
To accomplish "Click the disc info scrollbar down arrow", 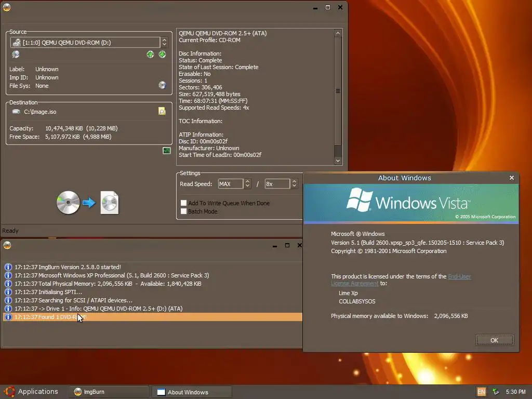I will point(338,161).
